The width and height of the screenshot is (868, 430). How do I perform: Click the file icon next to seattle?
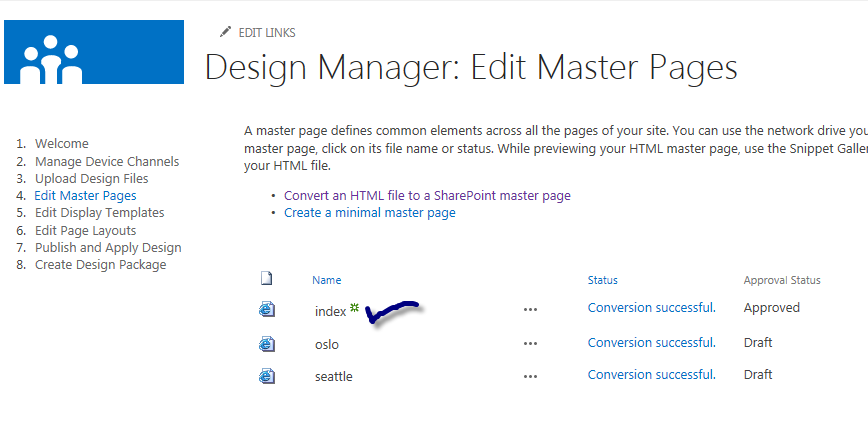pos(266,376)
